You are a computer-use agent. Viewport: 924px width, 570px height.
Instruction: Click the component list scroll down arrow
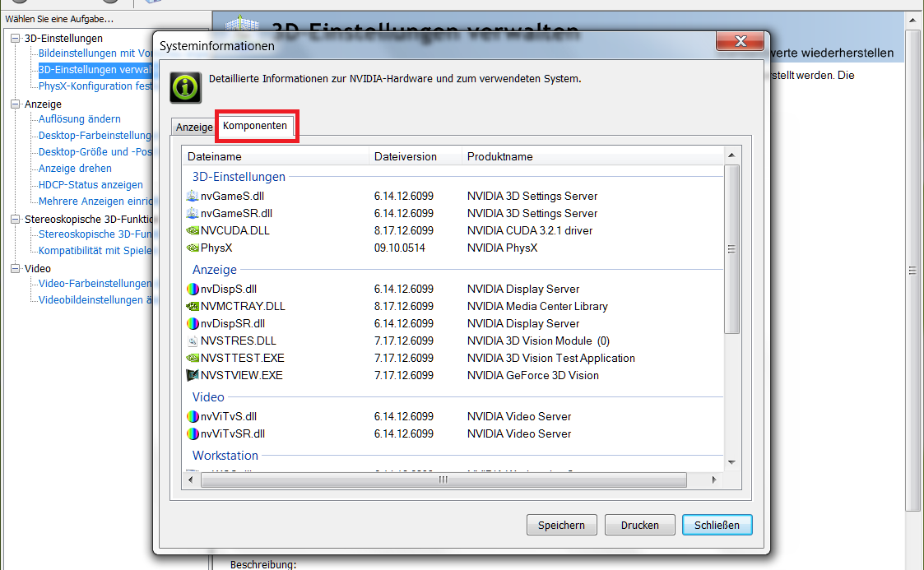[x=731, y=463]
